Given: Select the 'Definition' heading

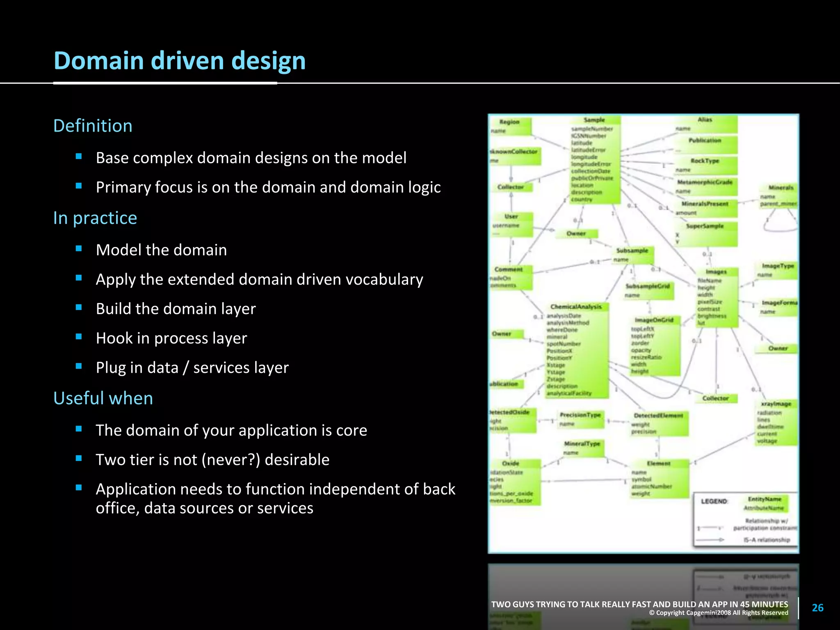Looking at the screenshot, I should pos(93,126).
